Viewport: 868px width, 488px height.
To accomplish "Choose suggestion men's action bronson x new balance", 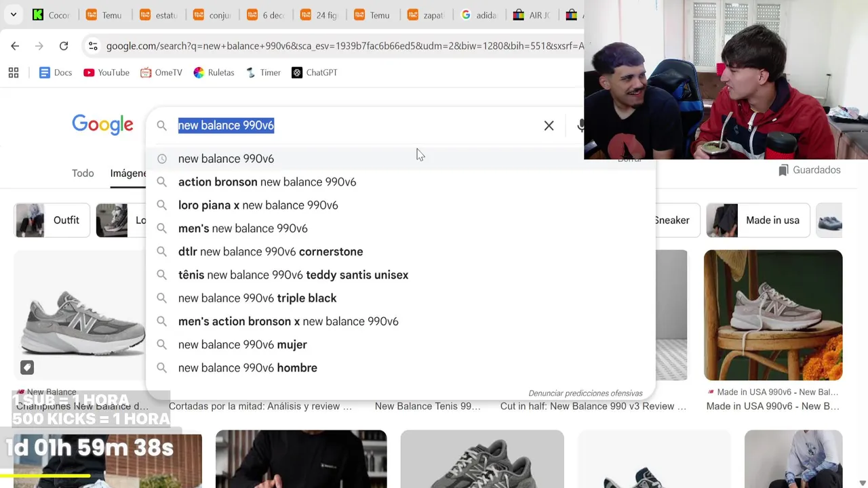I will (400, 321).
